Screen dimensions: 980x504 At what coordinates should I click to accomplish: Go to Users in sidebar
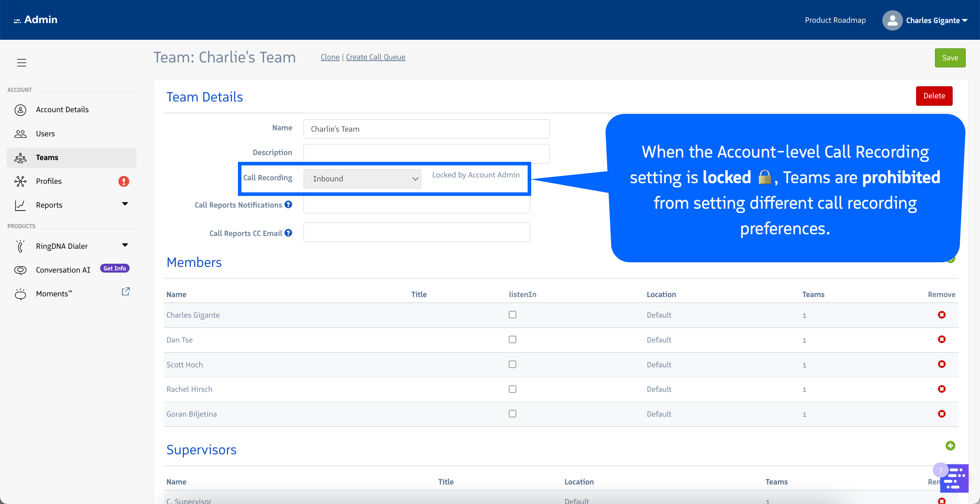point(45,133)
